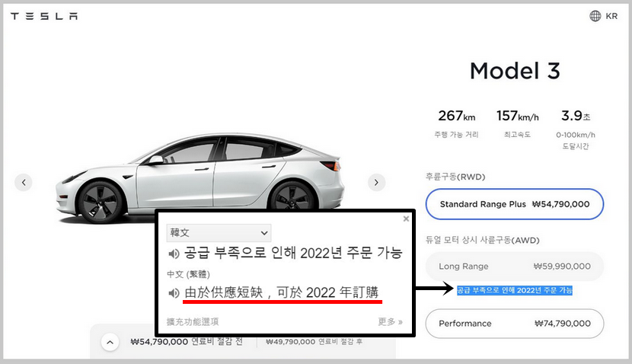Choose the Long Range option
Viewport: 632px width, 364px height.
tap(514, 267)
